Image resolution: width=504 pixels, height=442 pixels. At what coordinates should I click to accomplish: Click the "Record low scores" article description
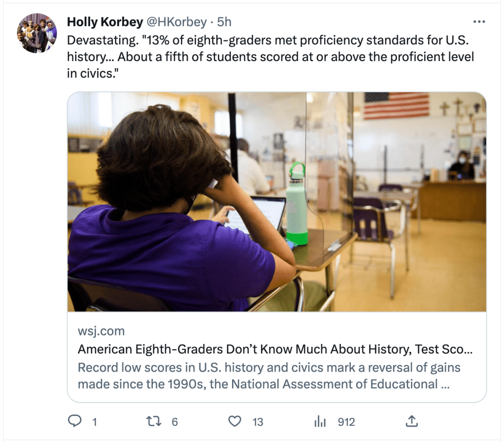pyautogui.click(x=269, y=376)
